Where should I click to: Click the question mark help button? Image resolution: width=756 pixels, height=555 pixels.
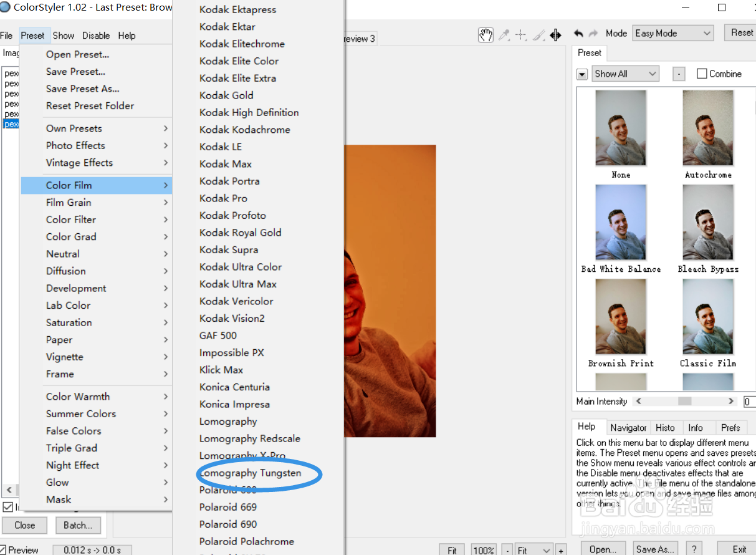[695, 549]
